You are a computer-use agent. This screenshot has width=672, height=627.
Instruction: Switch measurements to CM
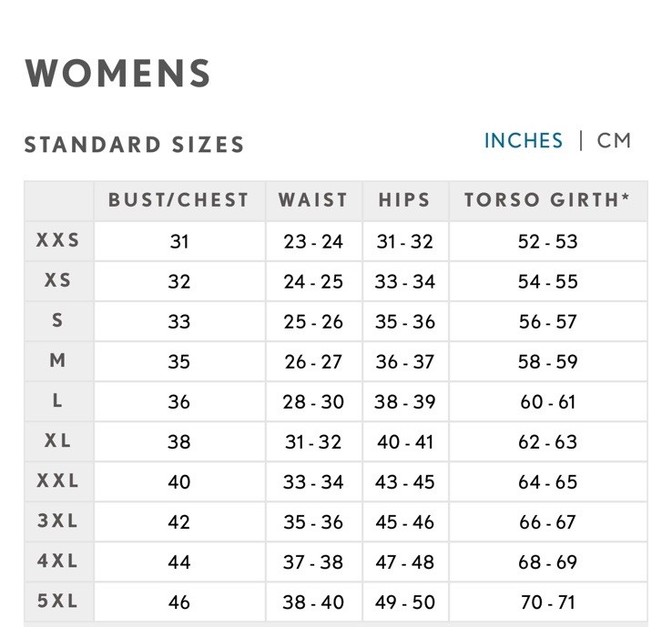[x=614, y=141]
